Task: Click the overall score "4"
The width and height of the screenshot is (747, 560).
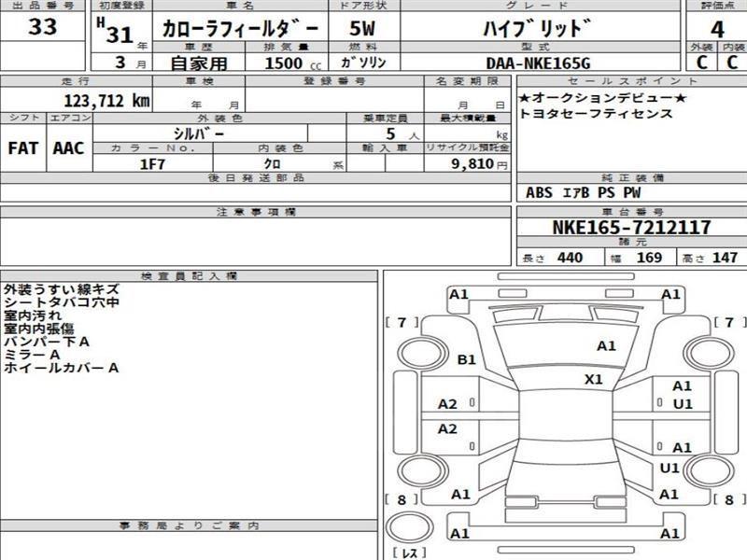Action: (717, 30)
